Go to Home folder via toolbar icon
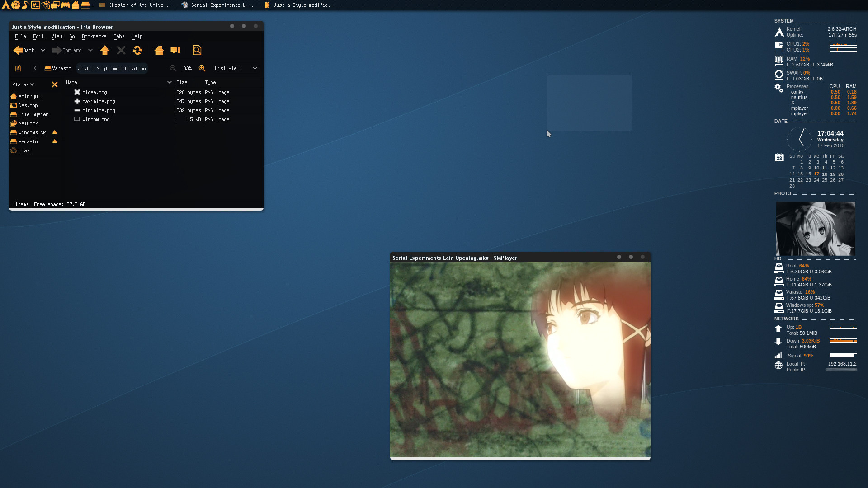Viewport: 868px width, 488px height. click(x=159, y=50)
